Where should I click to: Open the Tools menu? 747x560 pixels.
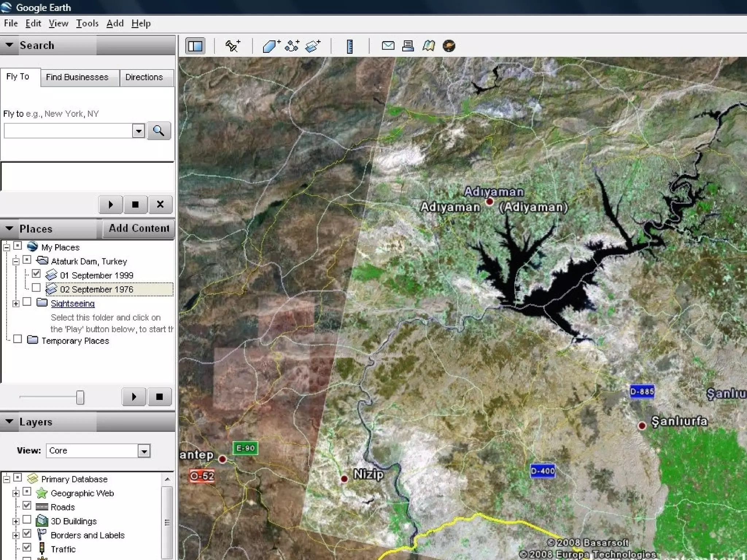pos(87,23)
